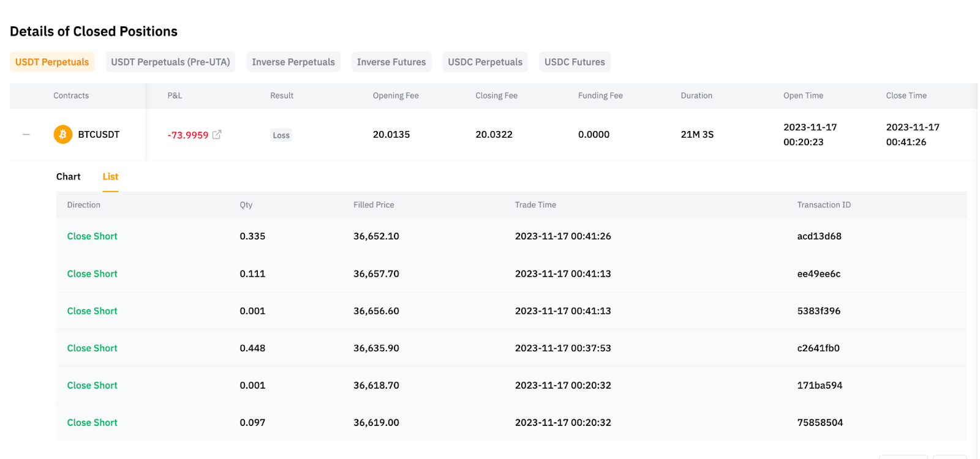Switch to the USDC Futures tab
Image resolution: width=980 pixels, height=459 pixels.
tap(575, 62)
